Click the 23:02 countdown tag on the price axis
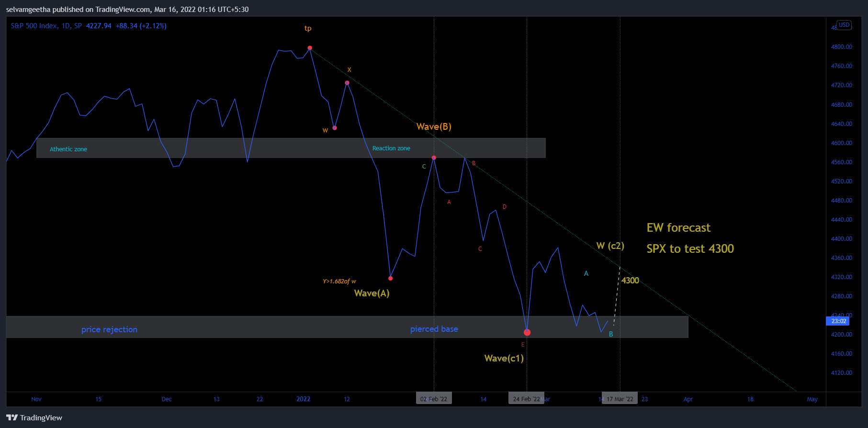Image resolution: width=868 pixels, height=428 pixels. 839,321
